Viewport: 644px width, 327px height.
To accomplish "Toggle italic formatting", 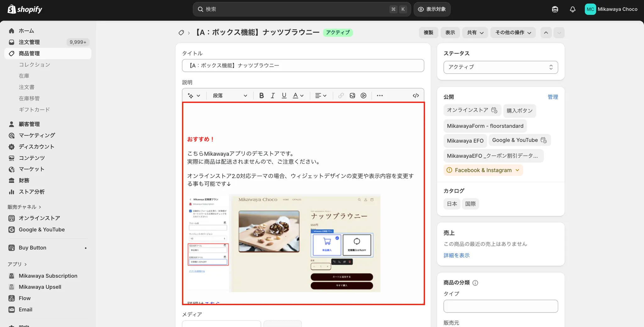I will (x=273, y=95).
